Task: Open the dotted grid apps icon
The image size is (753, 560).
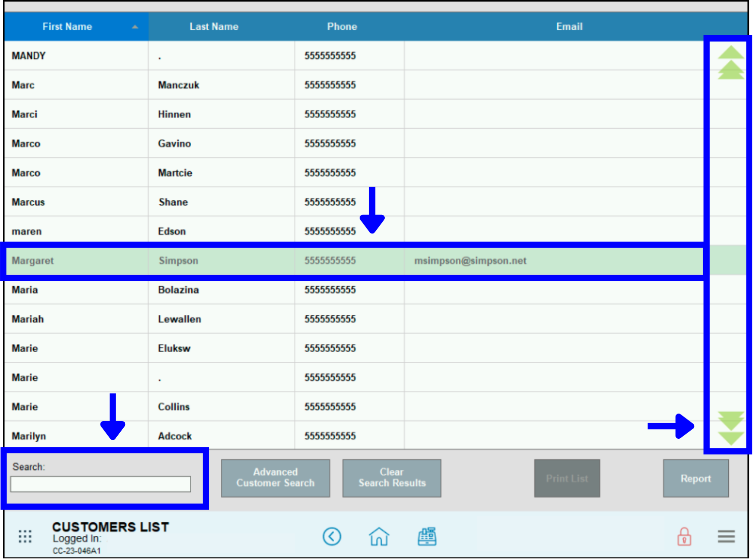Action: pos(25,536)
